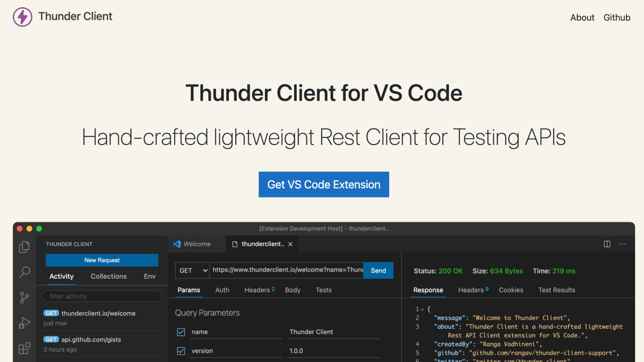Open the thunderclient.io/welcome activity entry
Screen dimensions: 644x362
tap(101, 318)
